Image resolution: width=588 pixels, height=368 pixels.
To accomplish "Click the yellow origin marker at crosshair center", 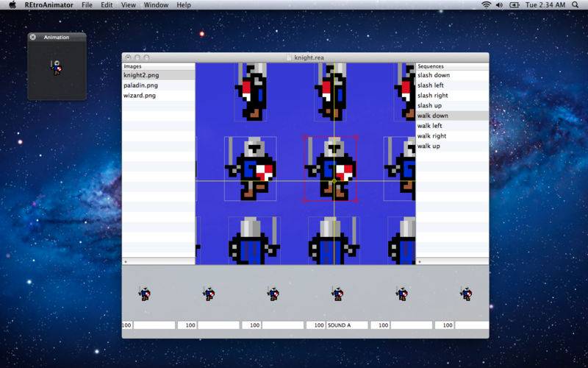I will coord(334,181).
